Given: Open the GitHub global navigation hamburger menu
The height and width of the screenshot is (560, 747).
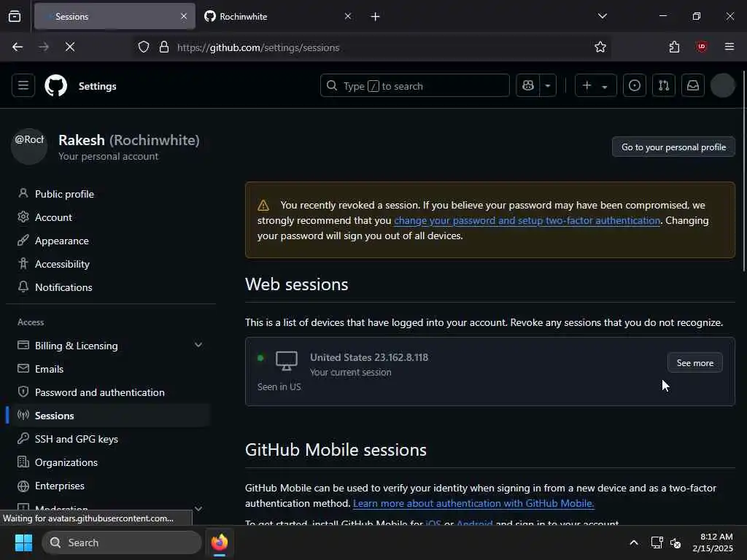Looking at the screenshot, I should click(x=23, y=86).
